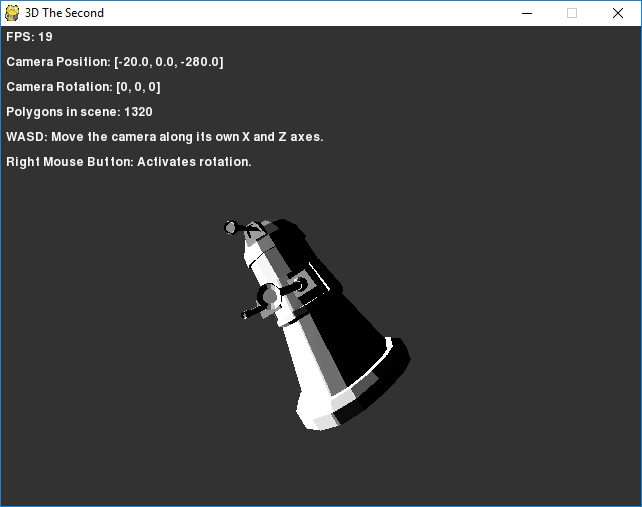Minimize the 3D The Second window

pos(527,13)
